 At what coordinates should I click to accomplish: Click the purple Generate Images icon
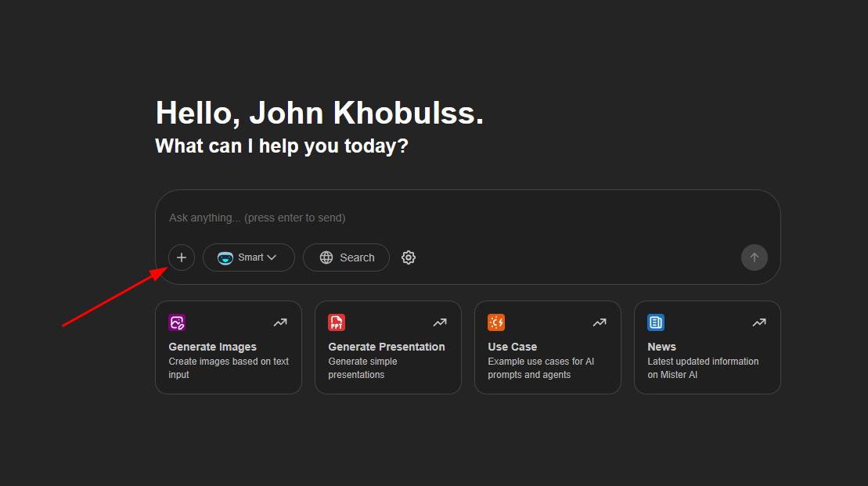coord(177,322)
